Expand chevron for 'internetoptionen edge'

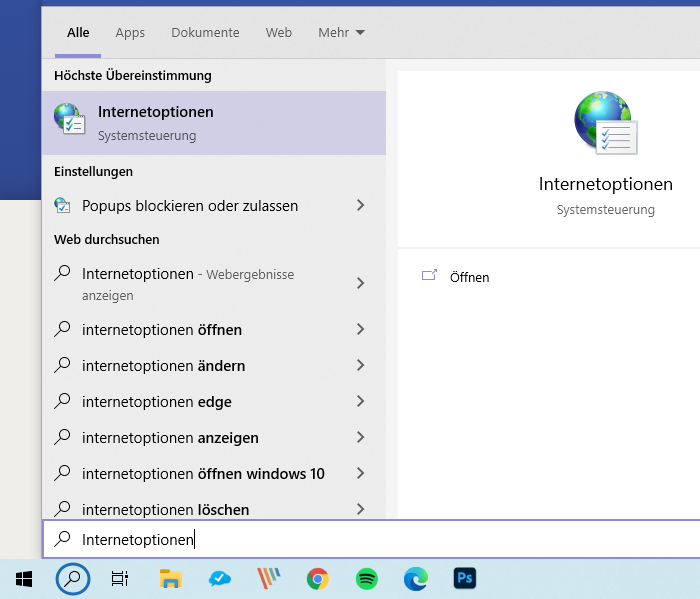pos(360,401)
